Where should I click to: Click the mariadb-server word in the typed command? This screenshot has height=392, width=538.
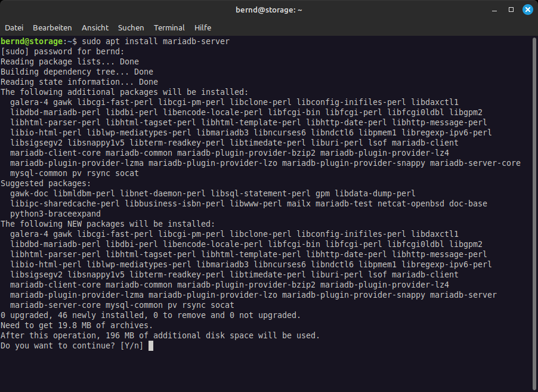click(x=196, y=42)
